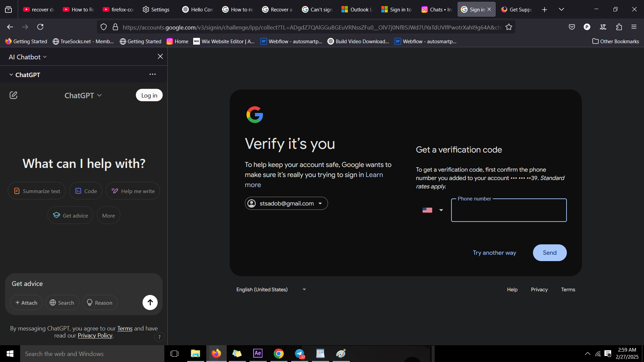Focus the browser address bar
The height and width of the screenshot is (362, 644).
point(312,27)
